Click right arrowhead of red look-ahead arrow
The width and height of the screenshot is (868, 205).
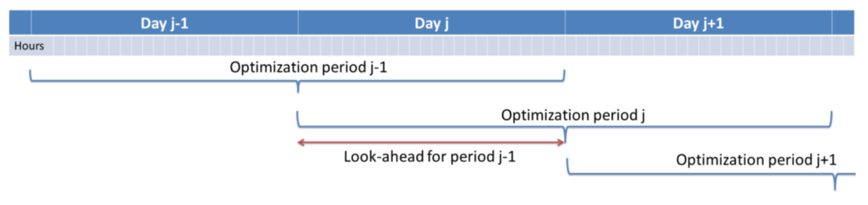coord(561,143)
